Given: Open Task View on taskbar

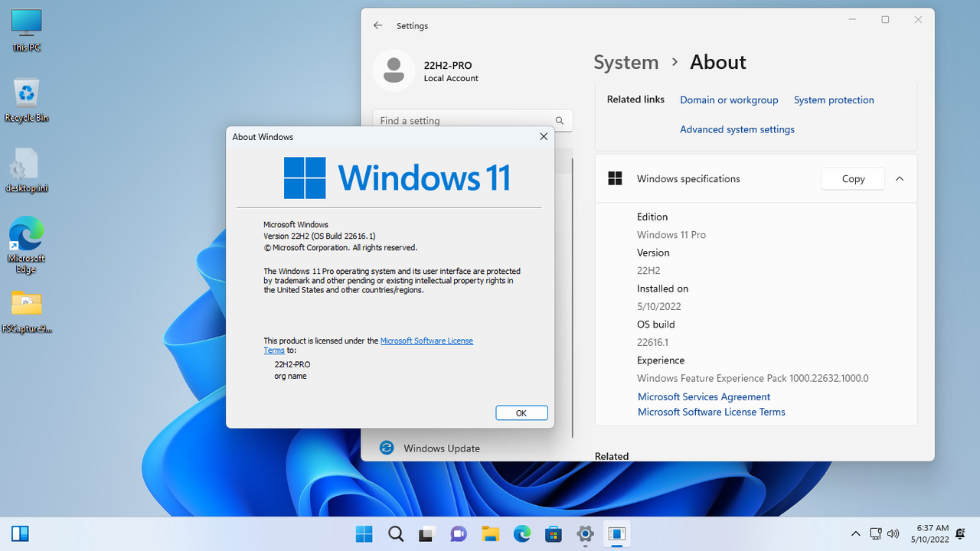Looking at the screenshot, I should pos(427,533).
